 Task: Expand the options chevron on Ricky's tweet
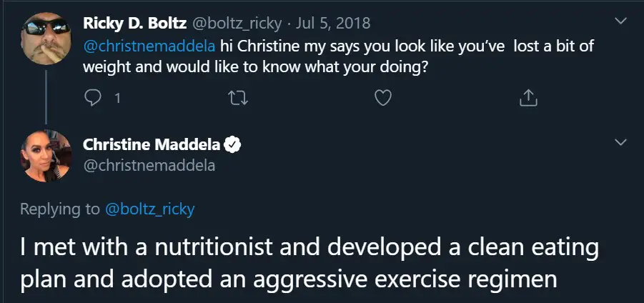(x=621, y=21)
